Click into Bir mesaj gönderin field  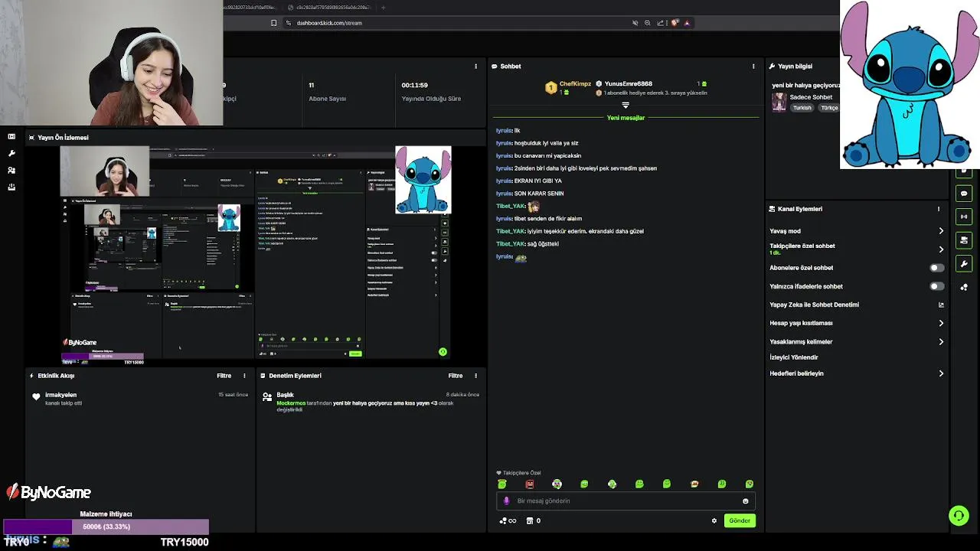[626, 501]
